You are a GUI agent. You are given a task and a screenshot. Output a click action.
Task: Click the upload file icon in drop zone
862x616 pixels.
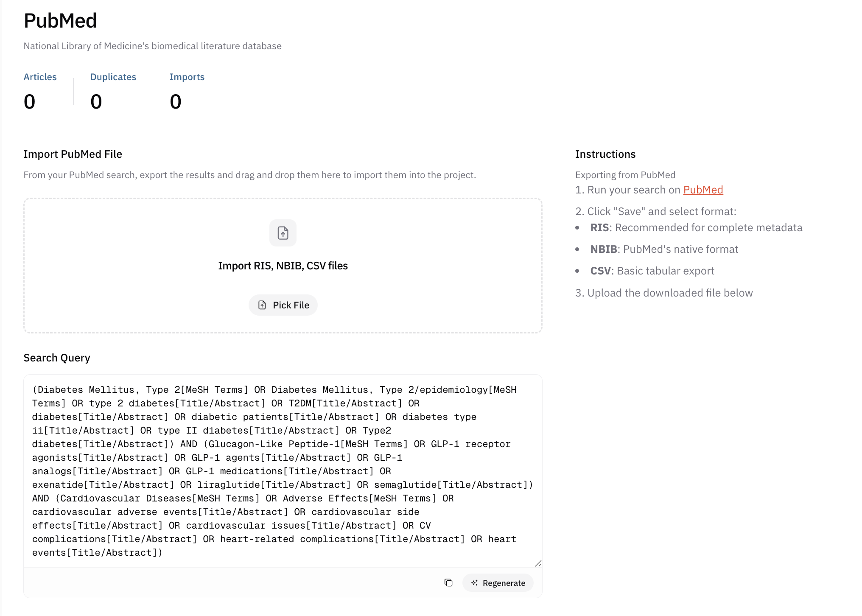click(x=283, y=233)
